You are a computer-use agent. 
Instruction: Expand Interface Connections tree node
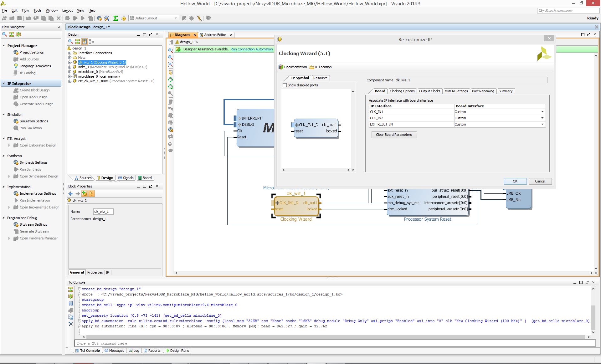(69, 53)
